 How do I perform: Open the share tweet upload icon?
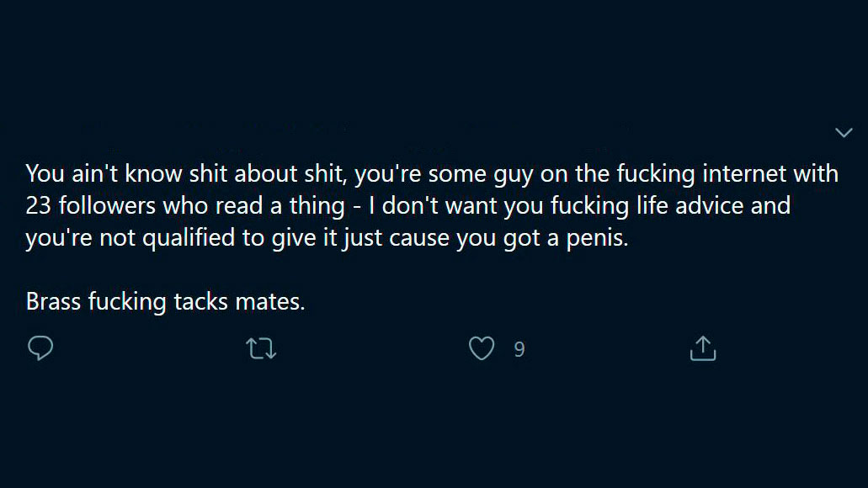click(x=703, y=348)
